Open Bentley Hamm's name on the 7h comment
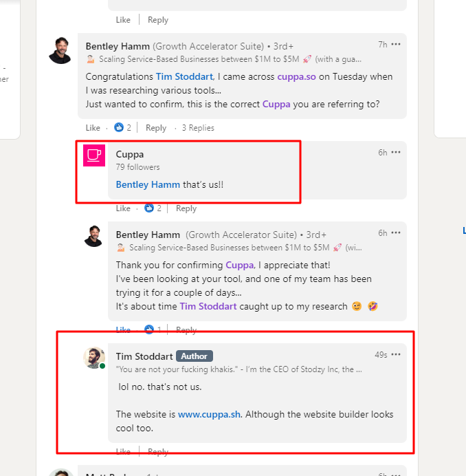466x476 pixels. [x=118, y=46]
